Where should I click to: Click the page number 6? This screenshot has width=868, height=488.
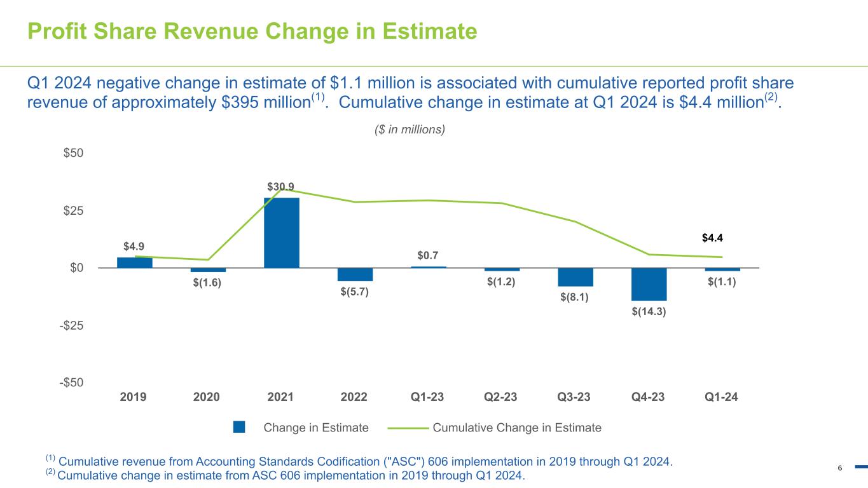point(839,468)
